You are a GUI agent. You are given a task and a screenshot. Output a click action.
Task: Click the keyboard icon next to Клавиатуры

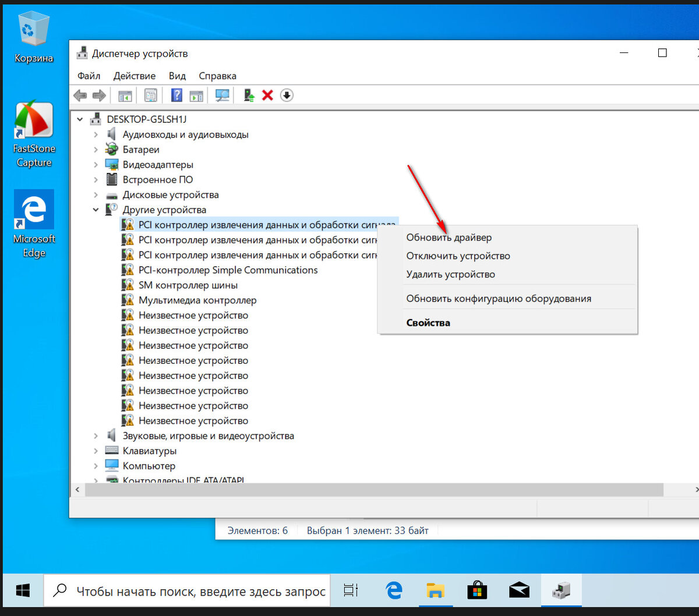(111, 451)
